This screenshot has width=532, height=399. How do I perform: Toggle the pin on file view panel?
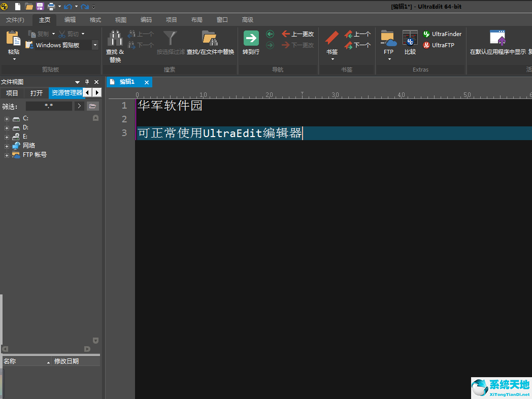click(x=87, y=82)
